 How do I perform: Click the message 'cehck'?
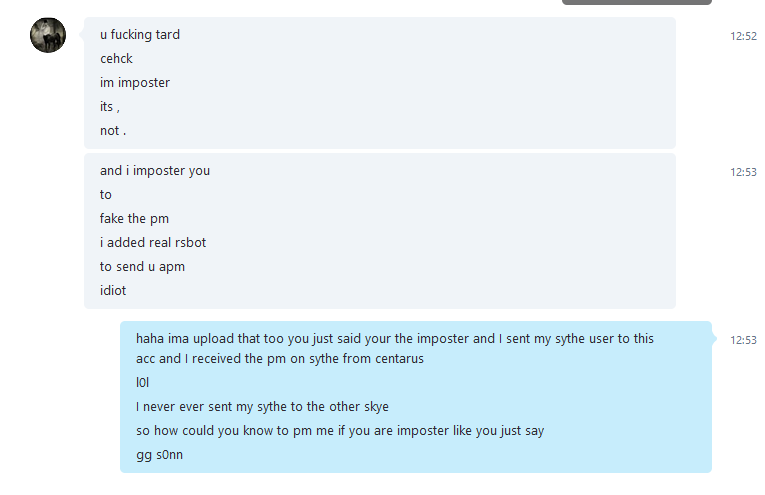tap(116, 59)
